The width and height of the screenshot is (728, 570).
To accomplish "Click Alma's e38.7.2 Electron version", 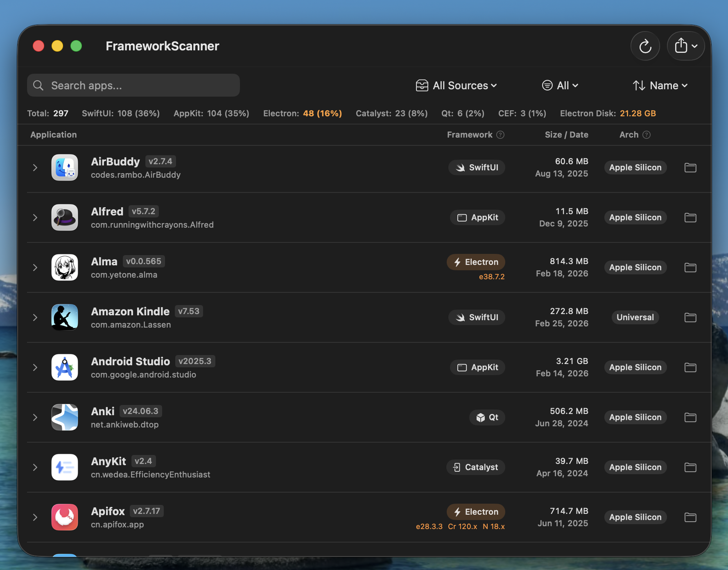I will [x=492, y=277].
